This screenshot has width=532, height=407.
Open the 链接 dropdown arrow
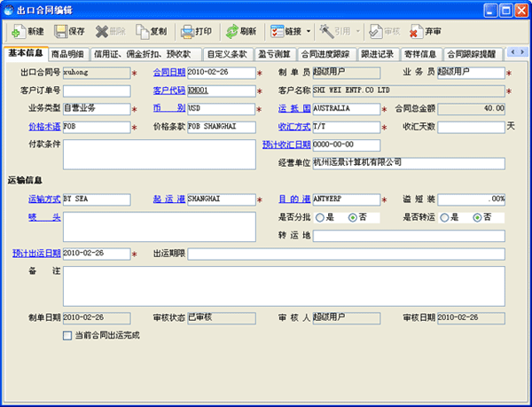(309, 32)
